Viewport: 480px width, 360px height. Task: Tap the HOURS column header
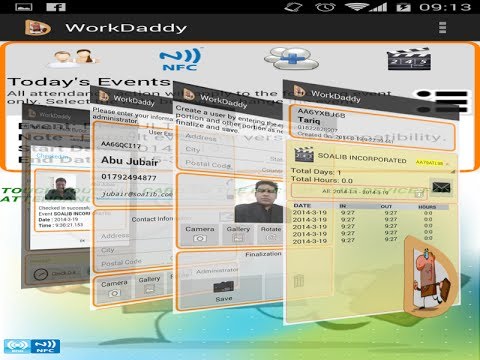coord(427,207)
